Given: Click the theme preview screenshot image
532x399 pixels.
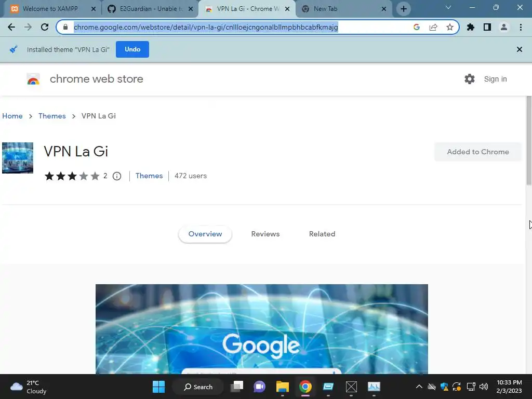Looking at the screenshot, I should 262,329.
